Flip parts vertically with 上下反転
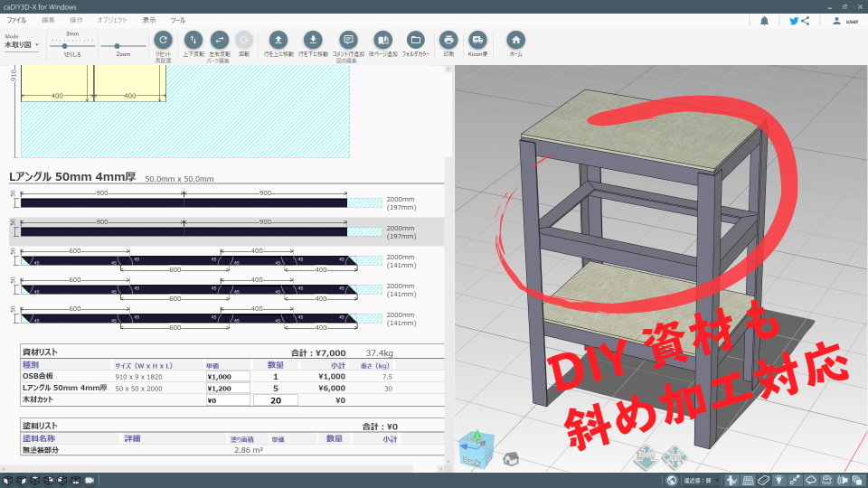 193,40
